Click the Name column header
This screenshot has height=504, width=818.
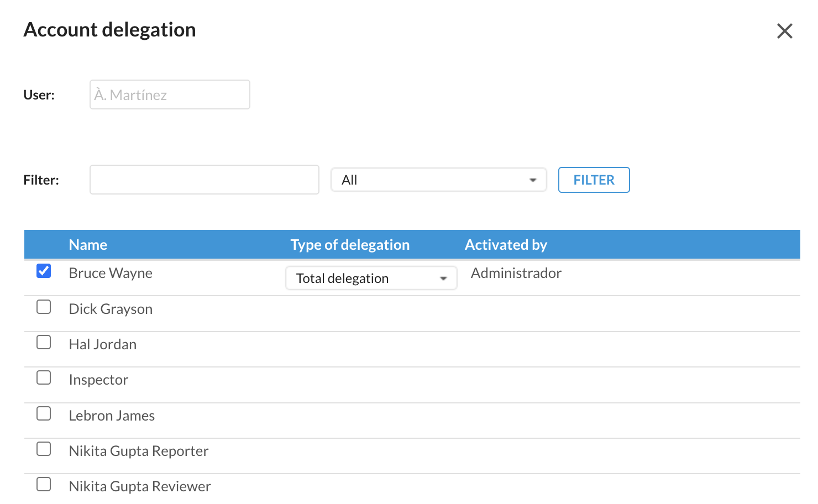(88, 245)
